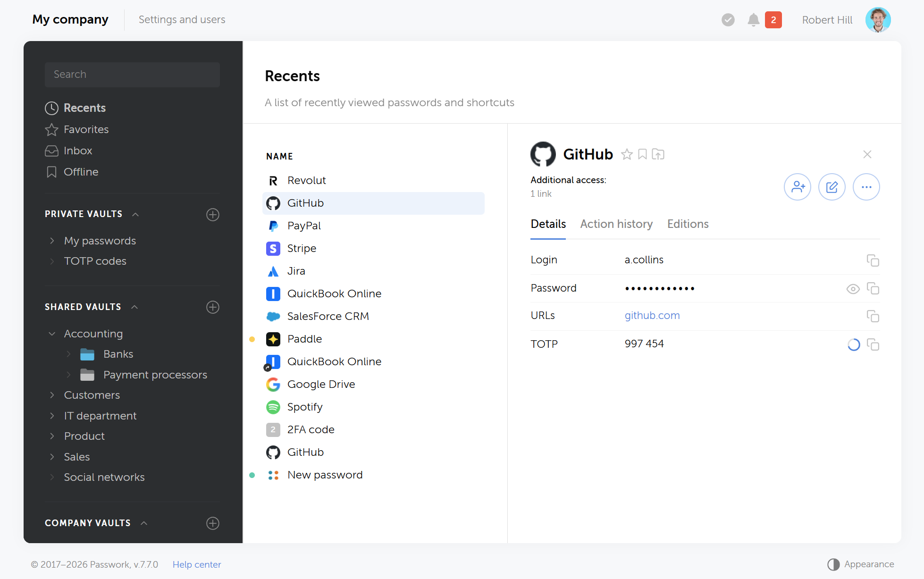Switch to the Editions tab
Screen dimensions: 924x579
point(688,224)
